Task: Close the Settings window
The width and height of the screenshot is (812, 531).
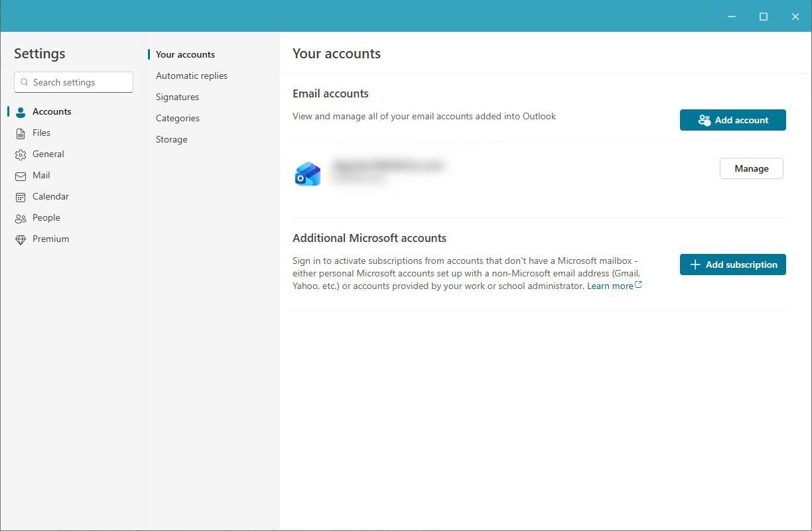Action: tap(795, 17)
